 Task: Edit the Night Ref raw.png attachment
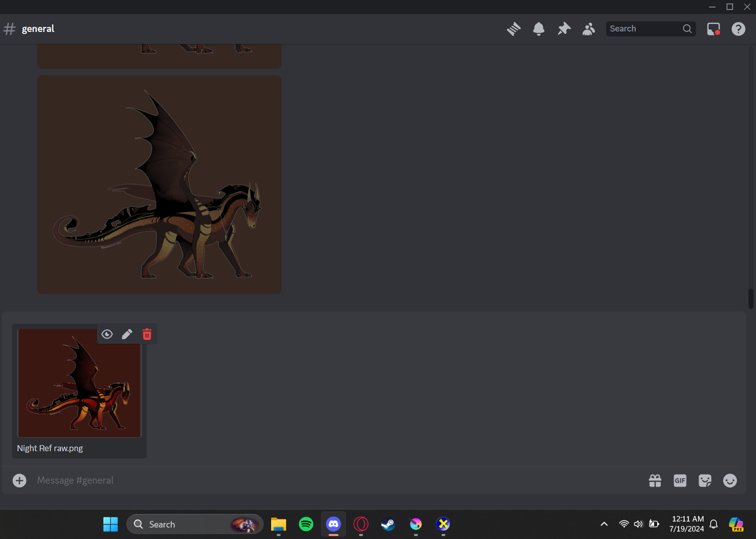tap(127, 334)
